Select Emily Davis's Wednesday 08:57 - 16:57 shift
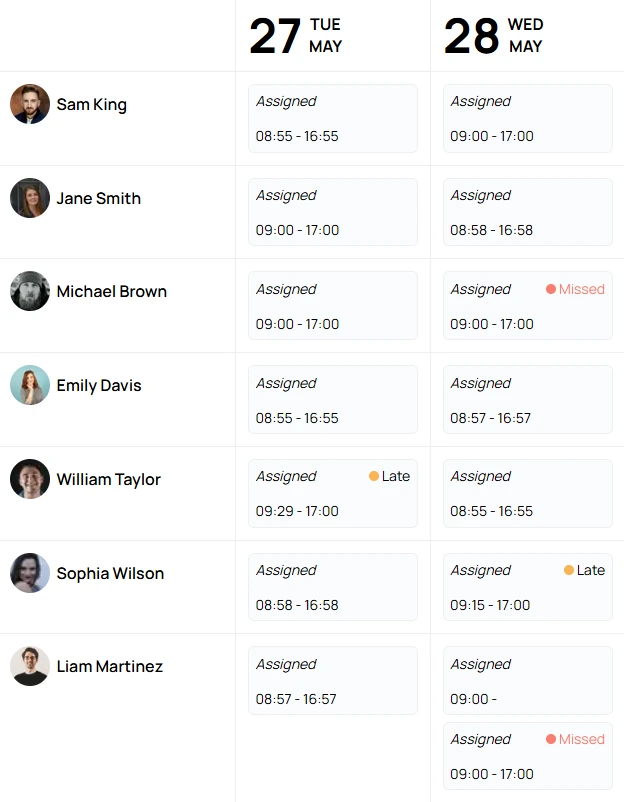Viewport: 624px width, 802px height. pyautogui.click(x=528, y=399)
